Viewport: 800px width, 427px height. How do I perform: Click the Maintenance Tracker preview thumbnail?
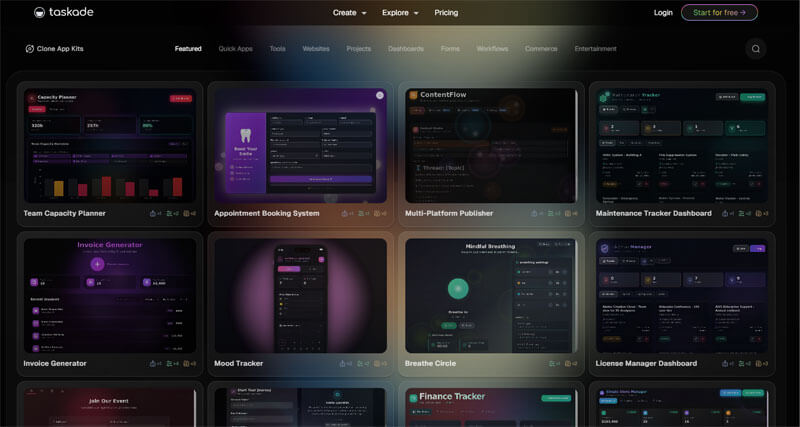coord(682,145)
